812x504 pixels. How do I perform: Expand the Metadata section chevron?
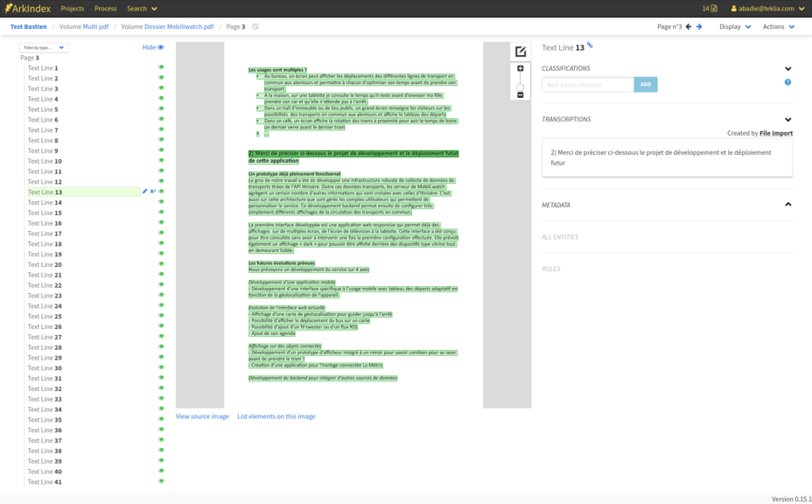(x=787, y=205)
